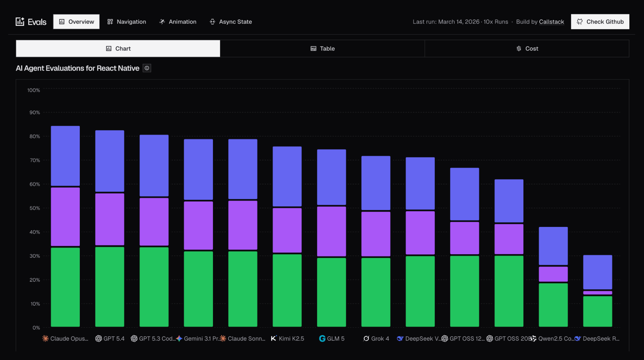Click the GPT OSS 20B model icon
This screenshot has height=360, width=644.
489,338
